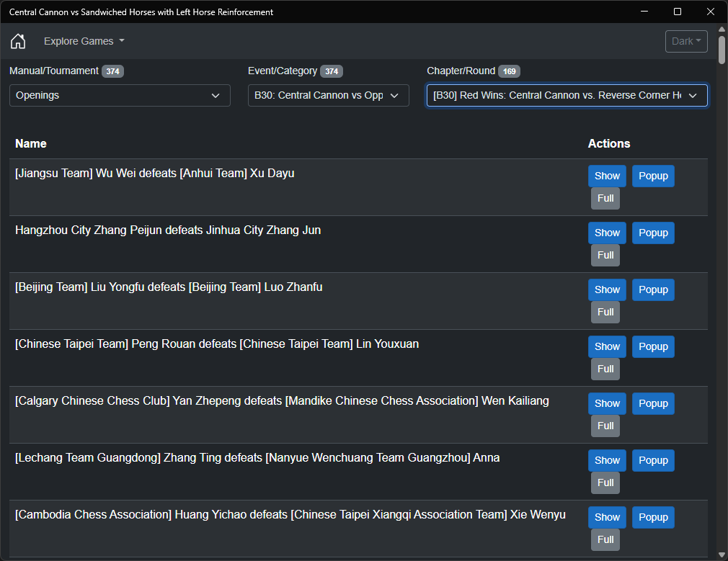The height and width of the screenshot is (561, 728).
Task: Click Full for Liu Yongfu game
Action: [605, 312]
